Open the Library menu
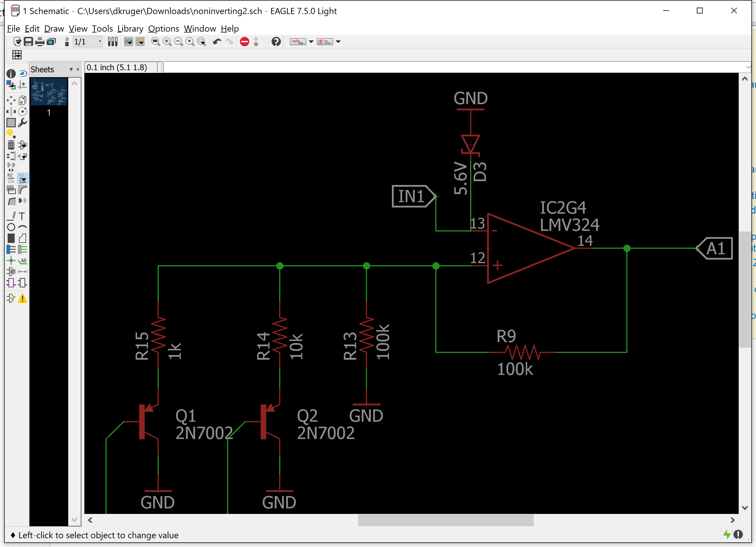The height and width of the screenshot is (547, 756). [x=130, y=29]
